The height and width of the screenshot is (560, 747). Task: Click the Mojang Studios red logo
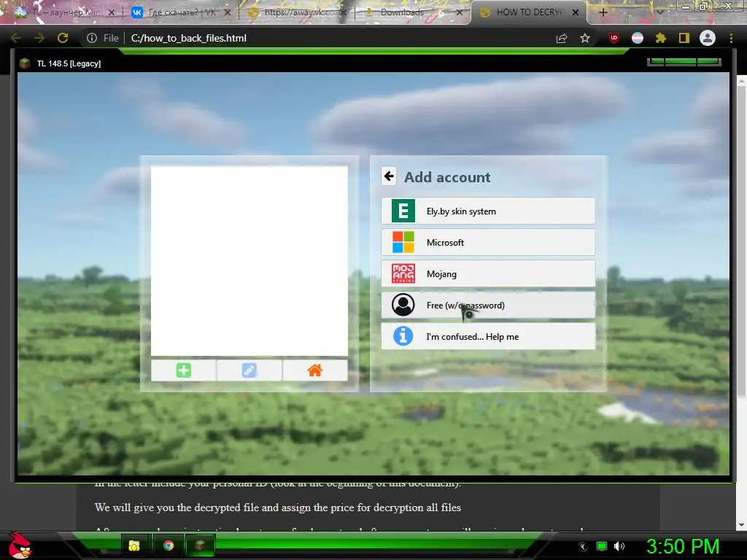click(403, 274)
